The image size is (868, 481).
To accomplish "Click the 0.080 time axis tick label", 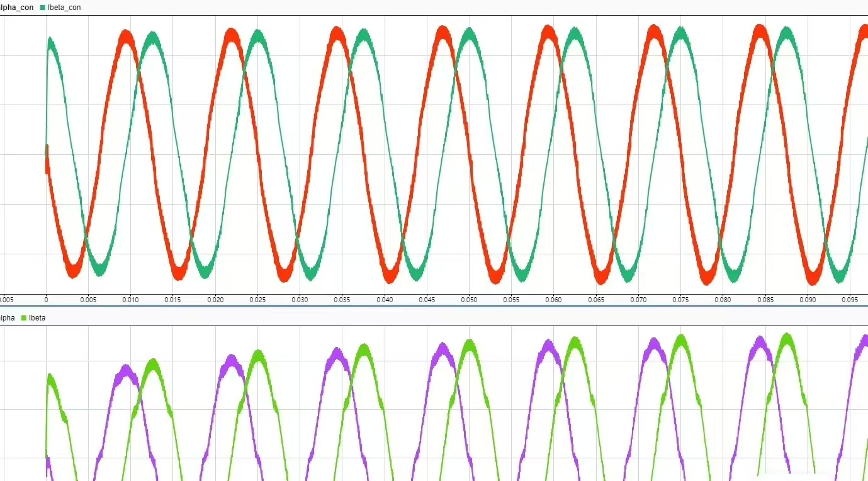I will click(723, 300).
